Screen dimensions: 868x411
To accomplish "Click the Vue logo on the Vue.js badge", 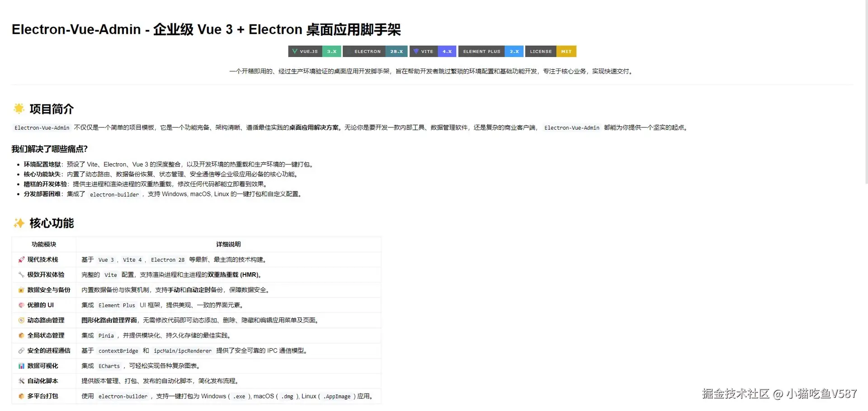I will pos(295,52).
